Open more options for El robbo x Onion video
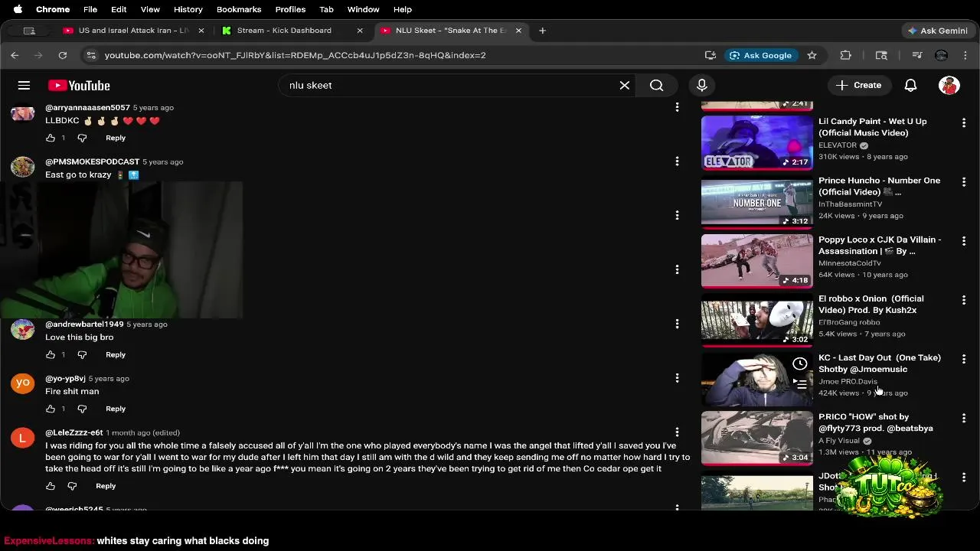980x551 pixels. pyautogui.click(x=964, y=300)
